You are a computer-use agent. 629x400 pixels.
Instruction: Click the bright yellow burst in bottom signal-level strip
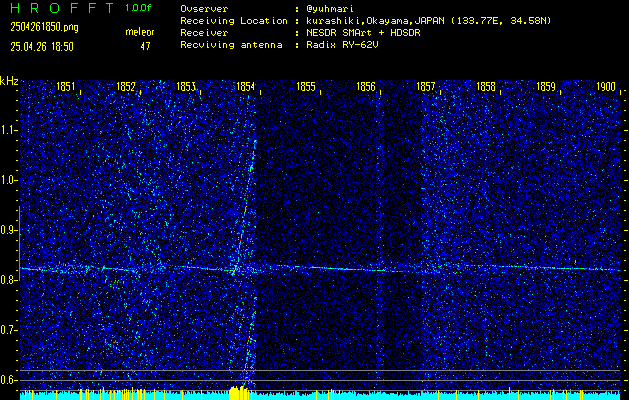point(237,393)
